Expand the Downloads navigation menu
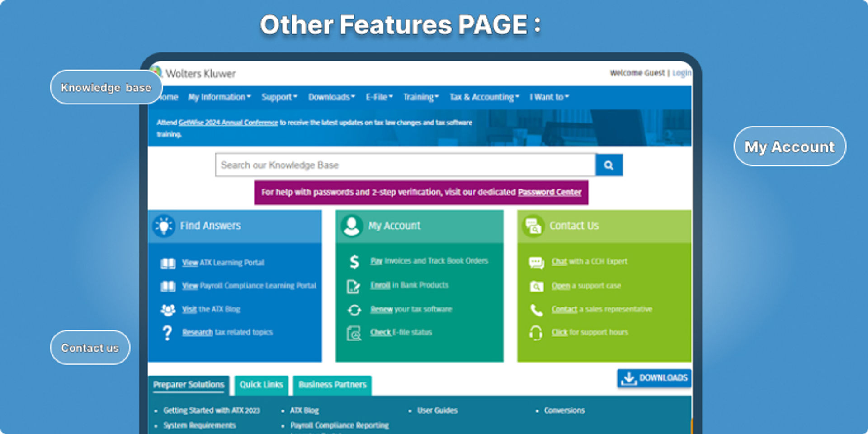 (x=332, y=97)
